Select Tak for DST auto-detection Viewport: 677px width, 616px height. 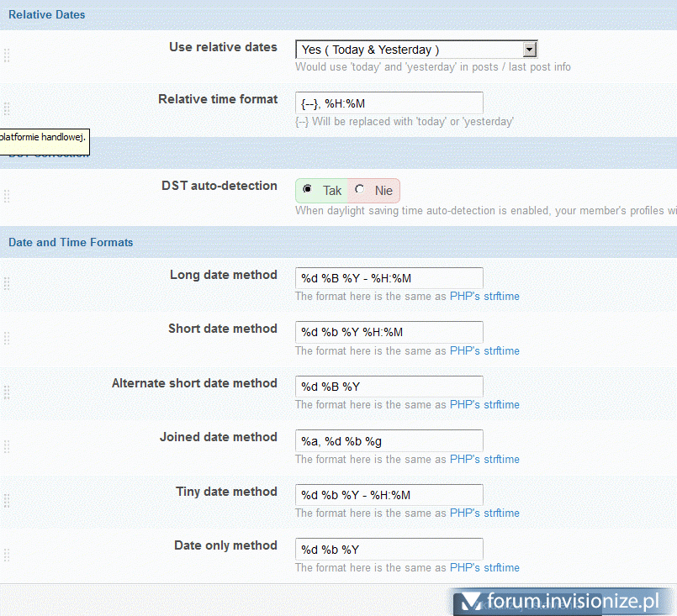pyautogui.click(x=308, y=190)
